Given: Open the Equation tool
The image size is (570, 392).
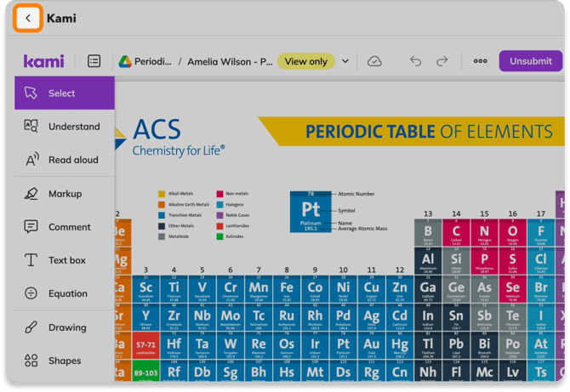Looking at the screenshot, I should (x=65, y=293).
